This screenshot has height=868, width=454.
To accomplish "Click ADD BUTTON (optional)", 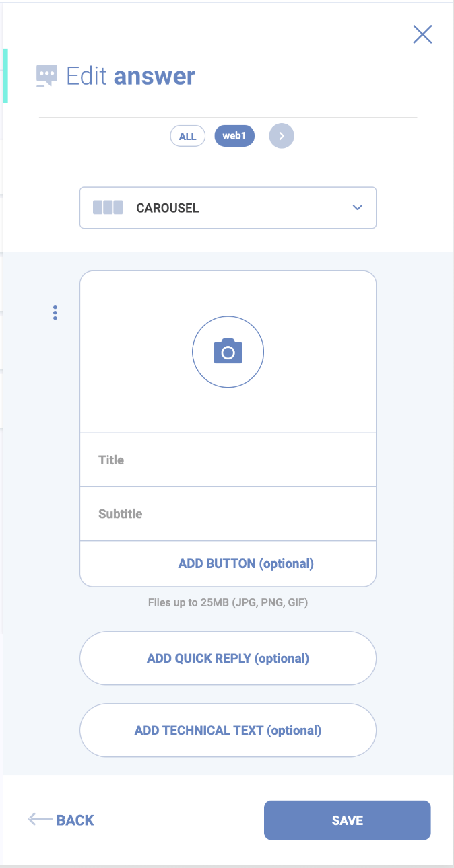I will coord(246,564).
